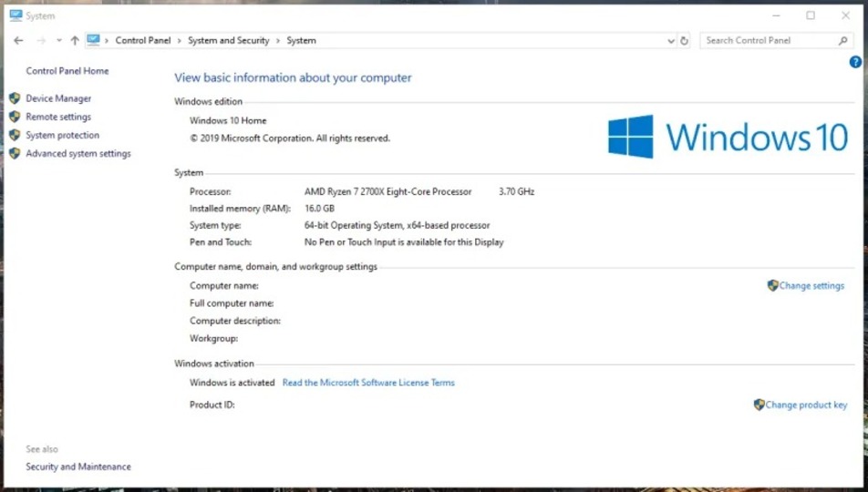Click the 'Full computer name:' label
Image resolution: width=868 pixels, height=492 pixels.
coord(232,303)
